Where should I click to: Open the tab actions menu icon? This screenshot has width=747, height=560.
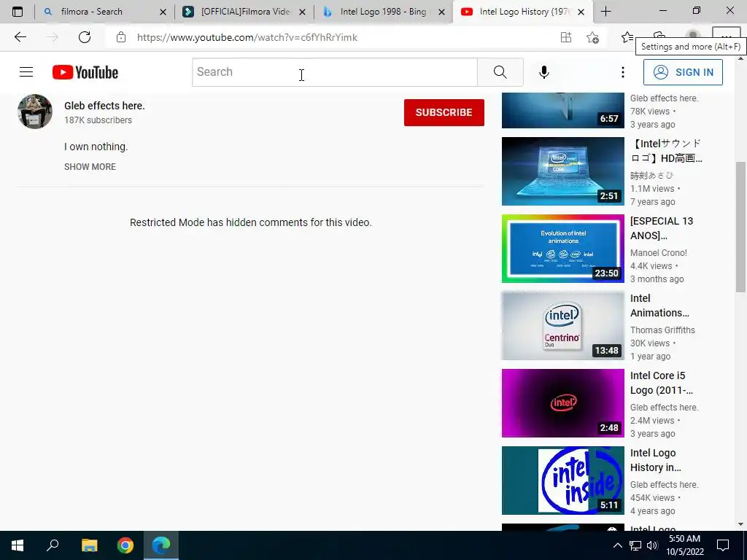point(18,12)
